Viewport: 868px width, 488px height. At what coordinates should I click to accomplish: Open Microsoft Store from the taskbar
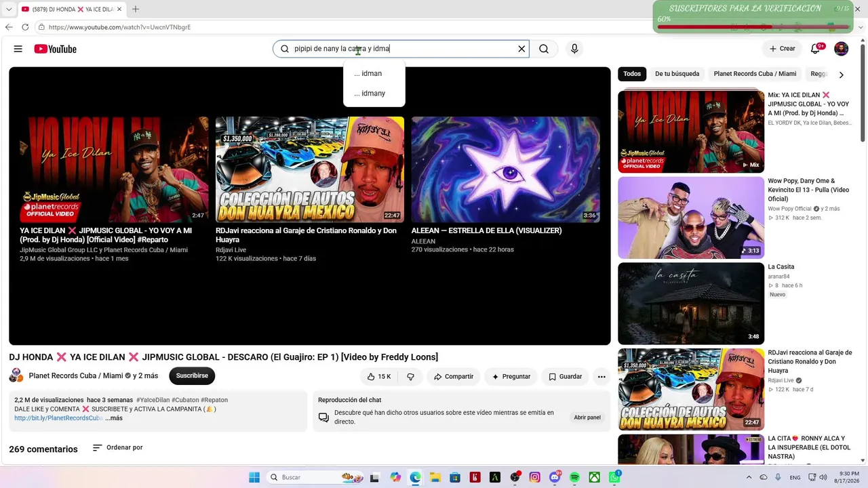coord(455,477)
